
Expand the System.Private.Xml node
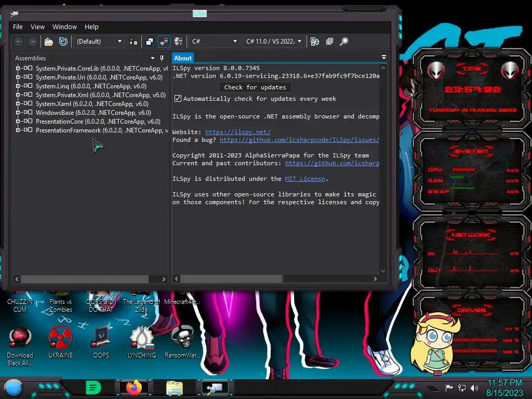pyautogui.click(x=18, y=95)
